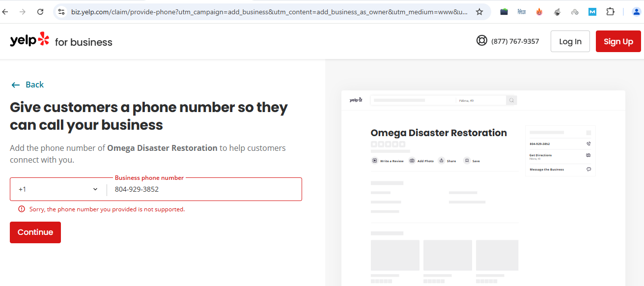This screenshot has height=286, width=644.
Task: Click the red Continue button
Action: click(x=35, y=232)
